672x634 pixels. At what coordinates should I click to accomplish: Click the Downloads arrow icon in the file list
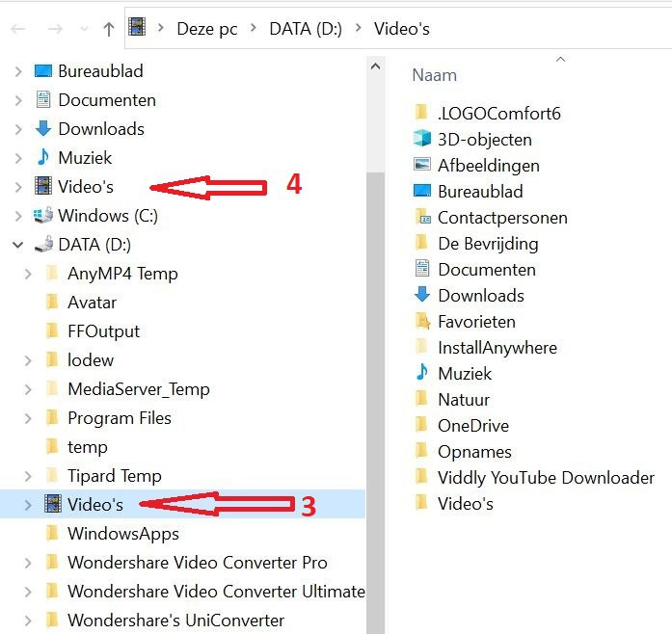[x=422, y=294]
